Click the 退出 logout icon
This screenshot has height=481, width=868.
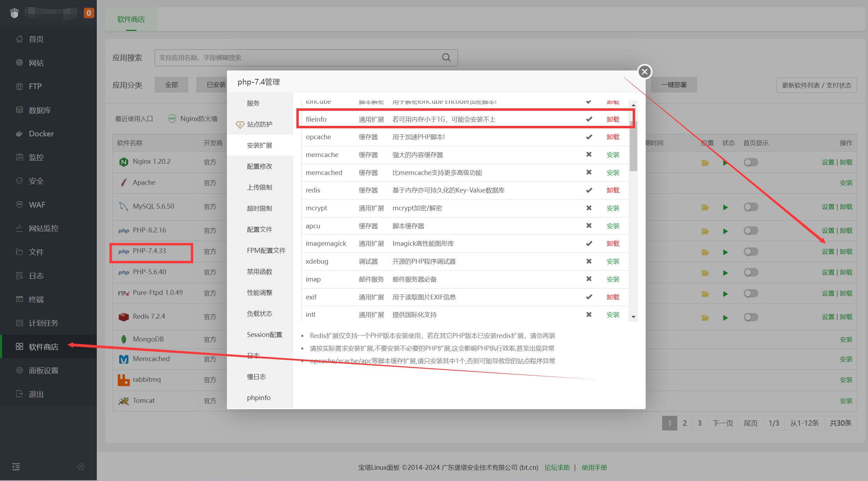[20, 394]
